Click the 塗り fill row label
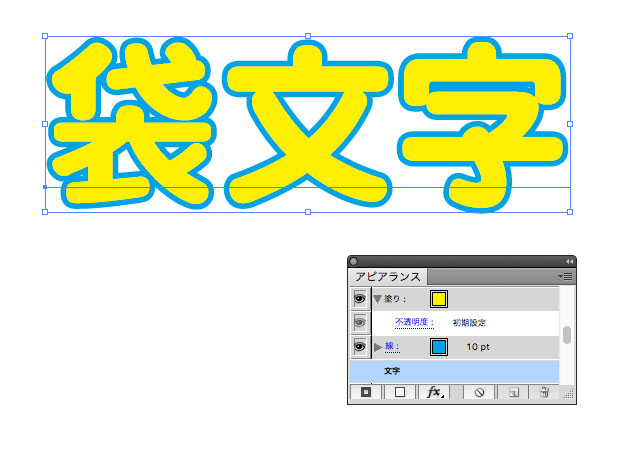This screenshot has height=458, width=637. pyautogui.click(x=394, y=299)
